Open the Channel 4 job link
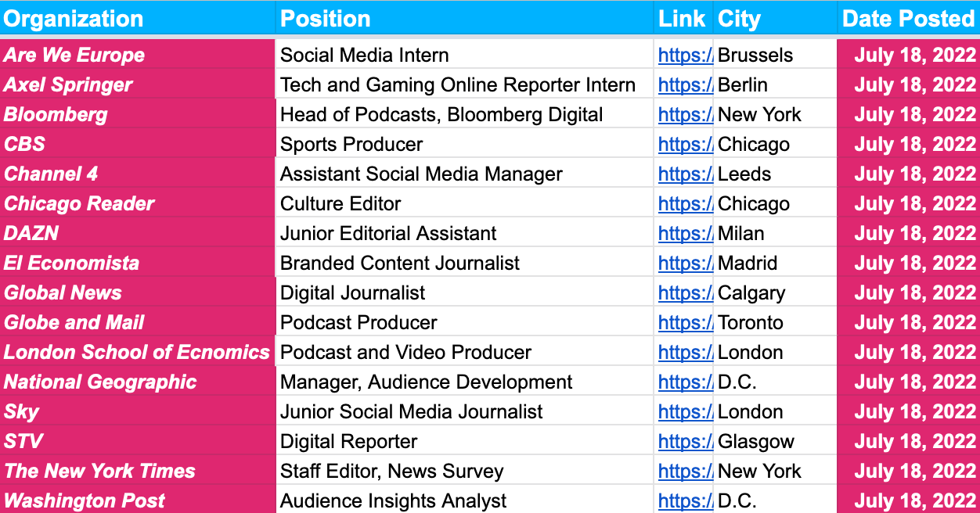Image resolution: width=980 pixels, height=513 pixels. [684, 174]
